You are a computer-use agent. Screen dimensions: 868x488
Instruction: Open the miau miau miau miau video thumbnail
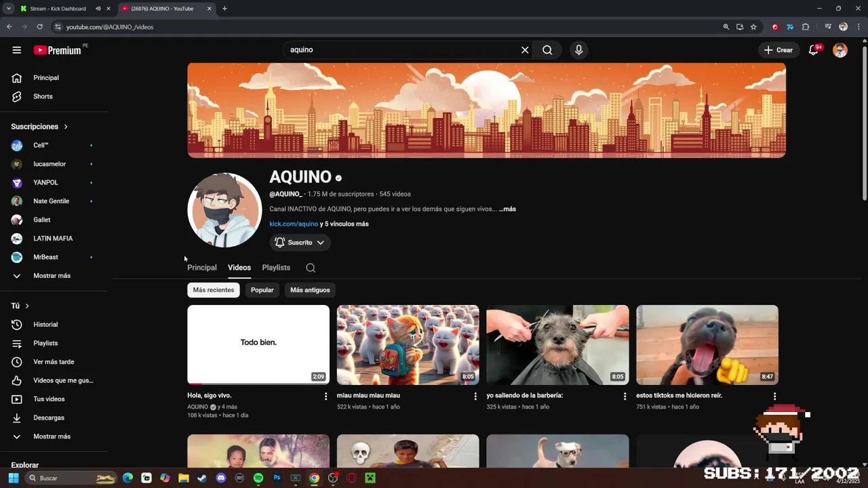(408, 345)
